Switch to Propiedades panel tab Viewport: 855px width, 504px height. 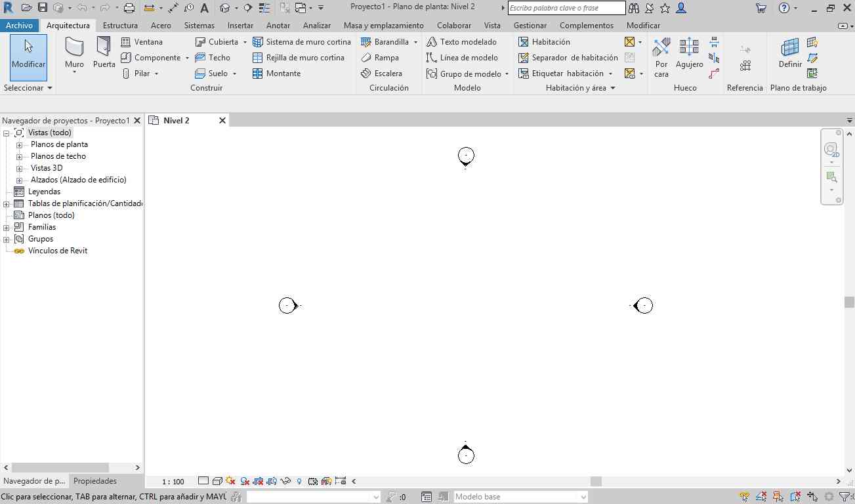tap(95, 481)
